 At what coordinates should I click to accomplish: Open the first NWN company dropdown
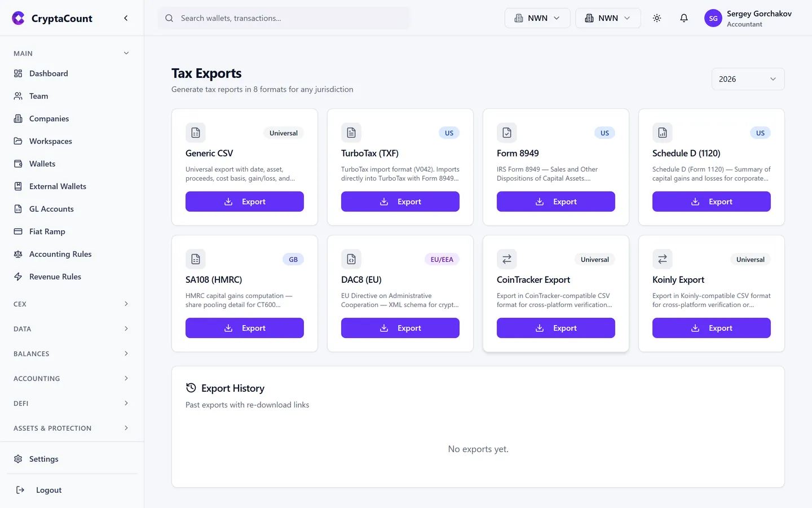(537, 18)
